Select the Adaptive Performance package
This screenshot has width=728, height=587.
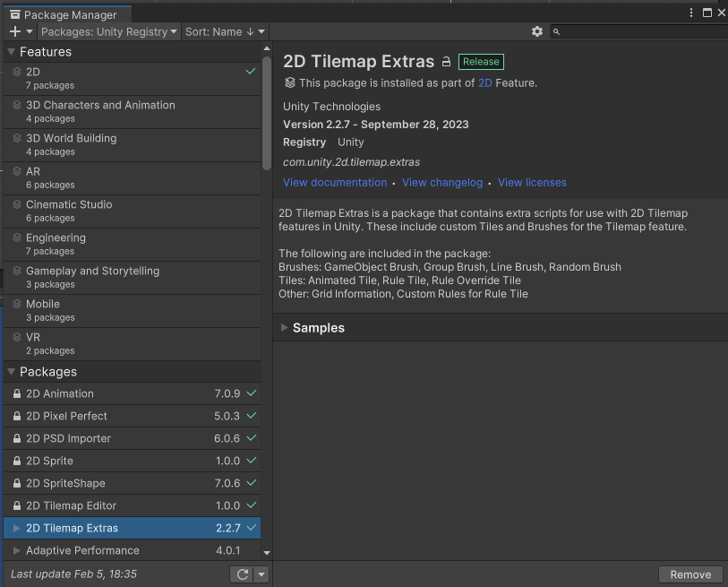[x=132, y=550]
